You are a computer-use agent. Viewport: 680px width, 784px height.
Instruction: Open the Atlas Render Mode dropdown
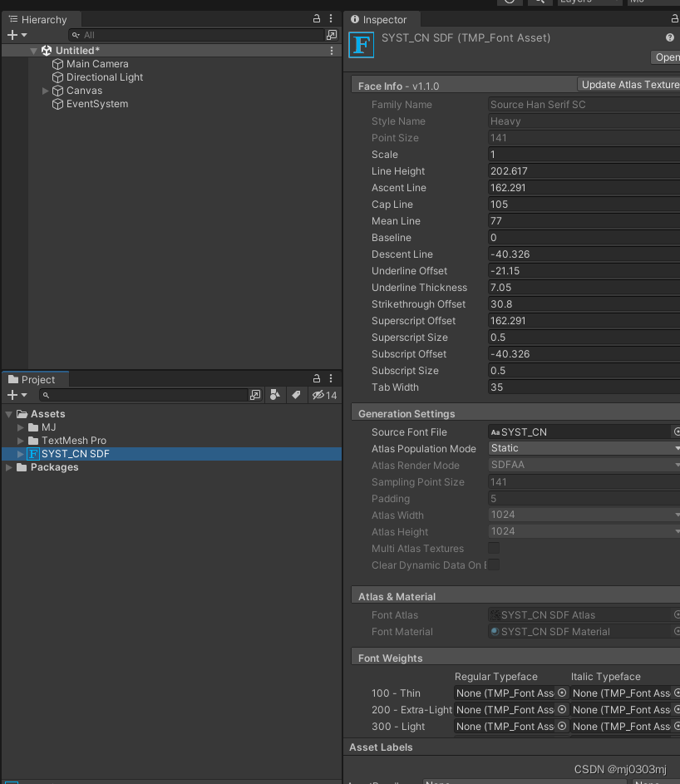click(582, 466)
